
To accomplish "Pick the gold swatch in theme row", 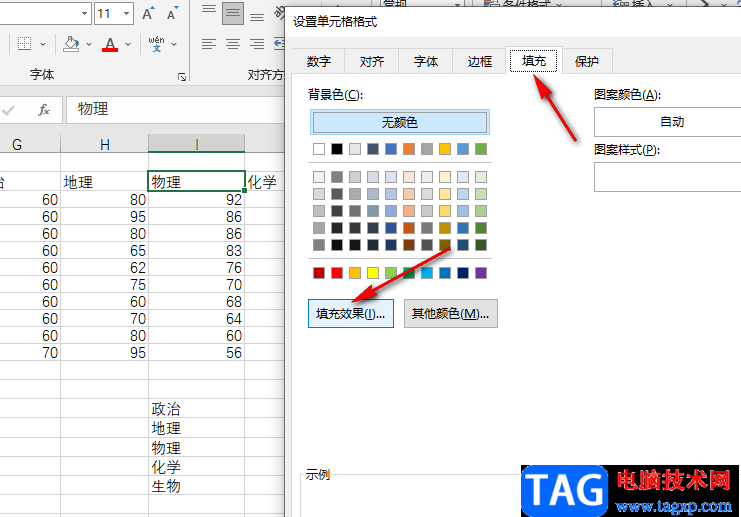I will [445, 149].
